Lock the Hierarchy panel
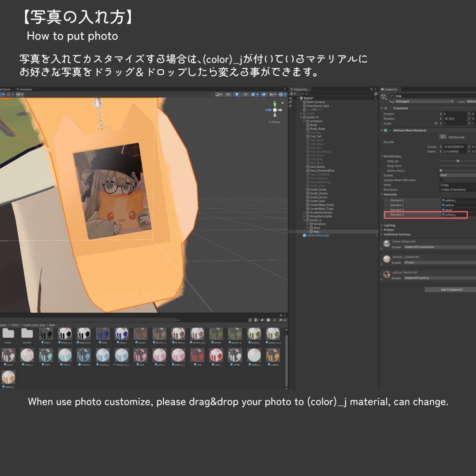Image resolution: width=476 pixels, height=476 pixels. pyautogui.click(x=371, y=89)
